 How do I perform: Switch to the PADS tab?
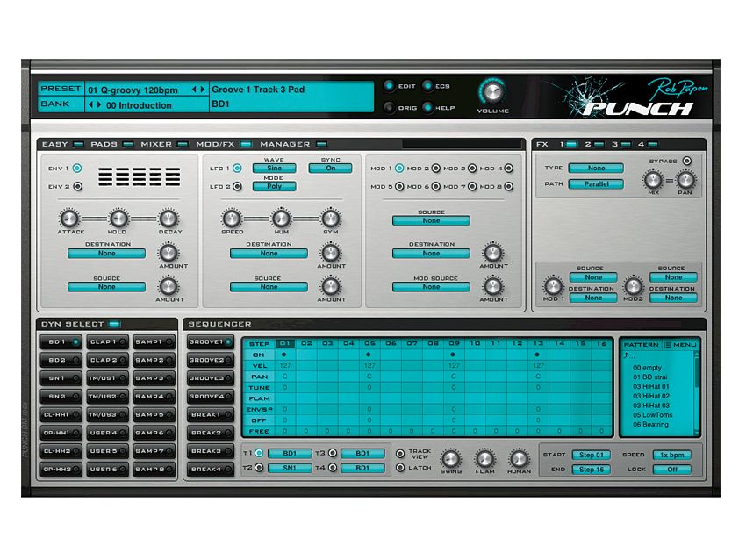click(x=111, y=144)
